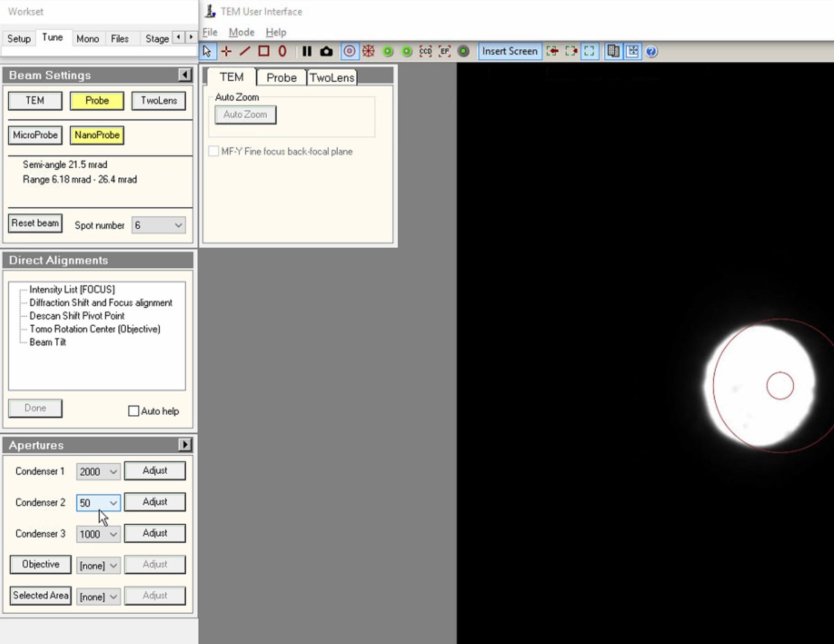Open the Mode menu
Screen dimensions: 834x644
click(x=241, y=32)
